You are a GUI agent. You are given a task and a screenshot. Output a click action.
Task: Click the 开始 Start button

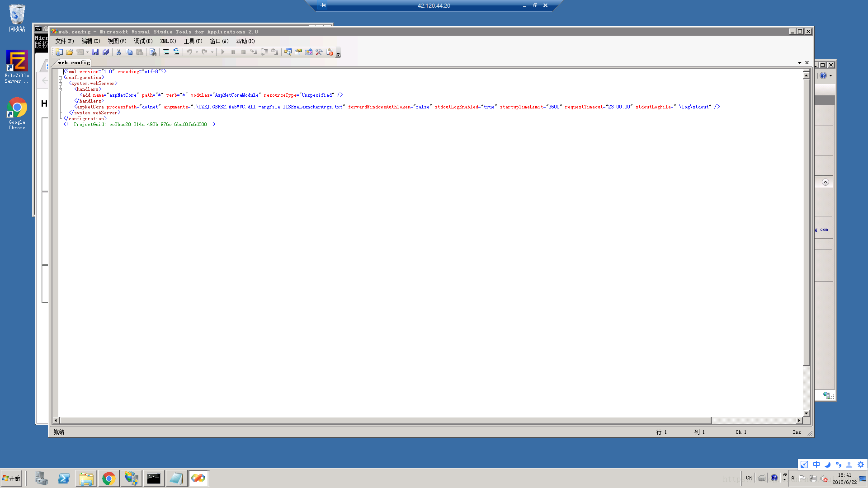click(x=12, y=478)
